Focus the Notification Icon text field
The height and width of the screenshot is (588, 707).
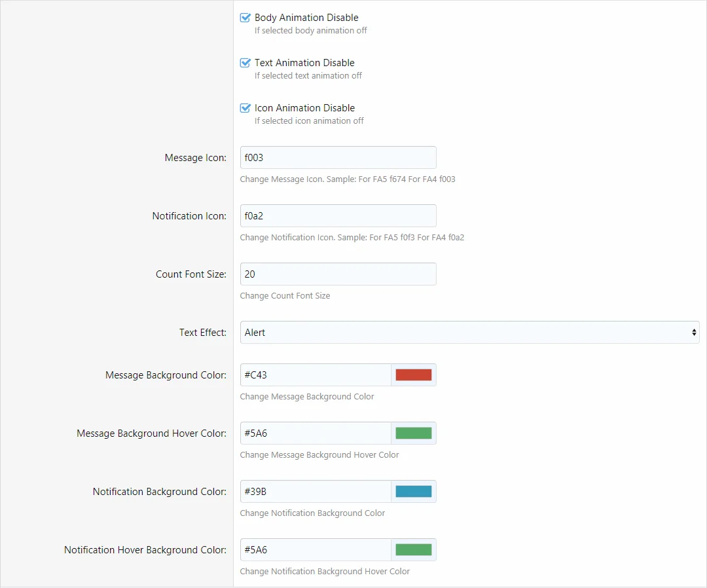coord(338,216)
